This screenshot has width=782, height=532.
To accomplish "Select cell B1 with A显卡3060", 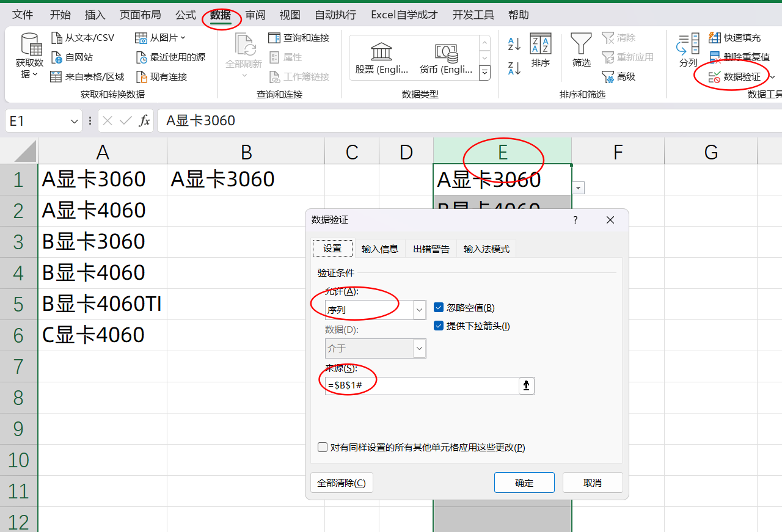I will (x=246, y=180).
